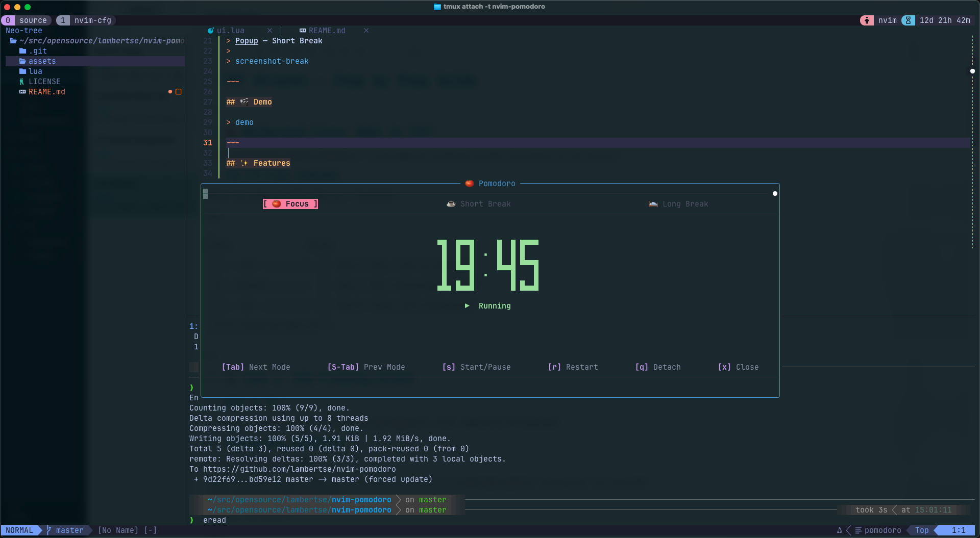Click the screenshot-break link text
Viewport: 980px width, 538px height.
click(272, 61)
